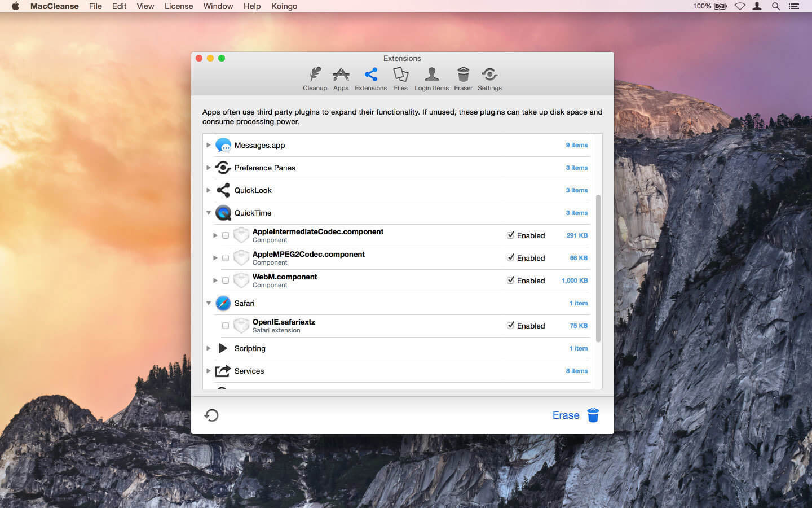The height and width of the screenshot is (508, 812).
Task: Click the user account icon in menu bar
Action: tap(757, 6)
